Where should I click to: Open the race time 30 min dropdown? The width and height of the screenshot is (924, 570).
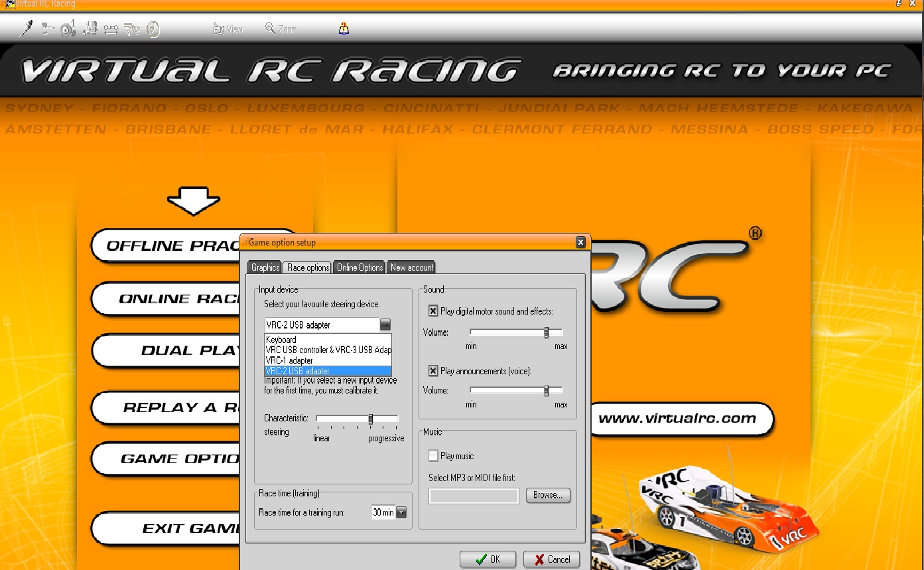click(x=401, y=512)
